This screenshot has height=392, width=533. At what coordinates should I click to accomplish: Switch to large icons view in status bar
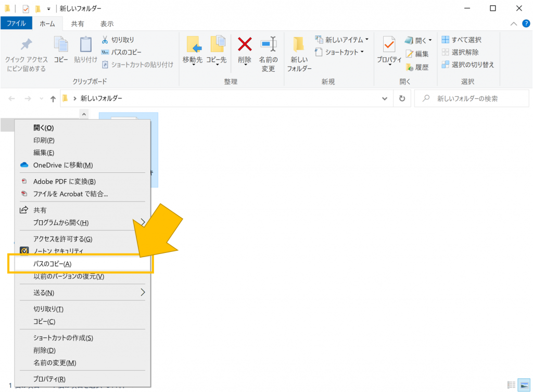tap(524, 385)
